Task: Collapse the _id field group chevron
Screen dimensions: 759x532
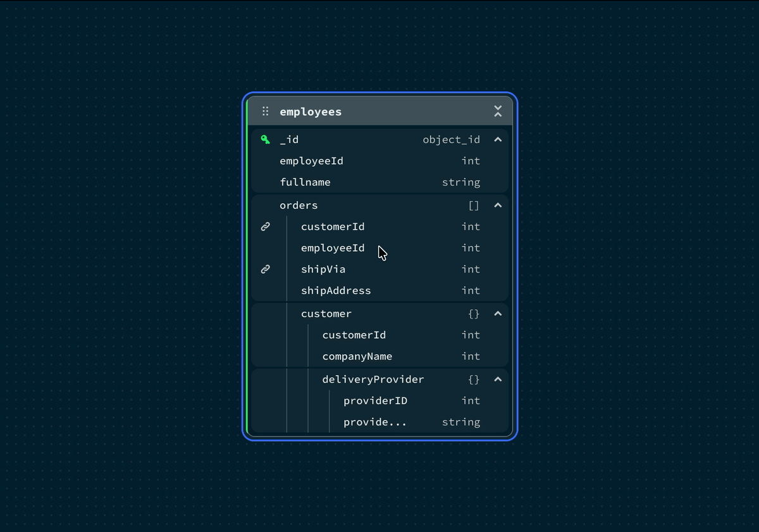Action: (x=498, y=139)
